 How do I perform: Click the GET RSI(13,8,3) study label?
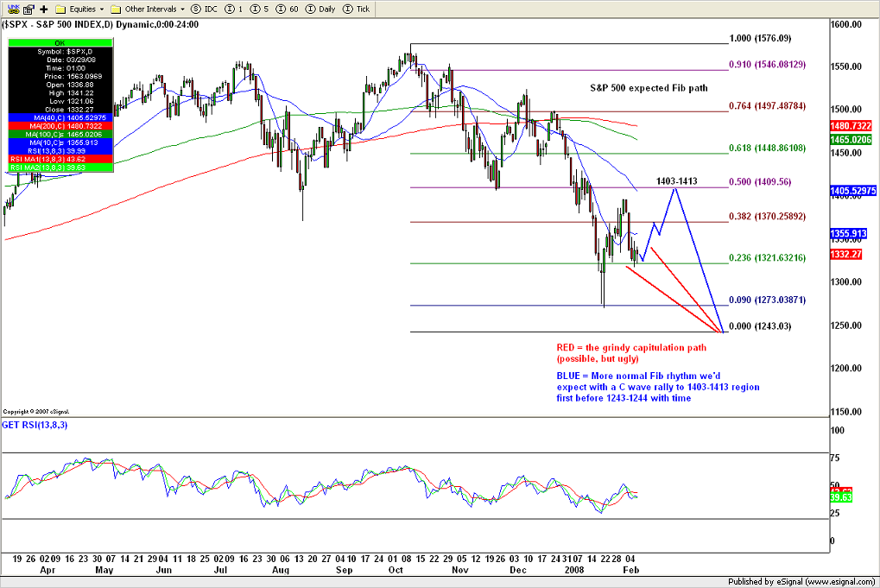point(35,426)
